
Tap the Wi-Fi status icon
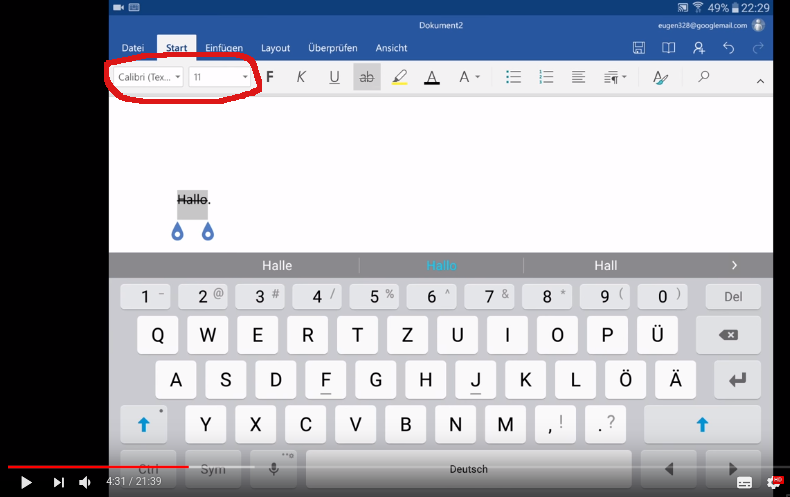tap(698, 7)
